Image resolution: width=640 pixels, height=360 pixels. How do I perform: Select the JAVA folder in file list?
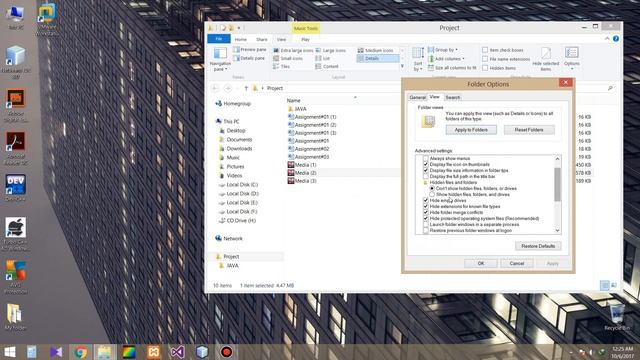click(301, 109)
